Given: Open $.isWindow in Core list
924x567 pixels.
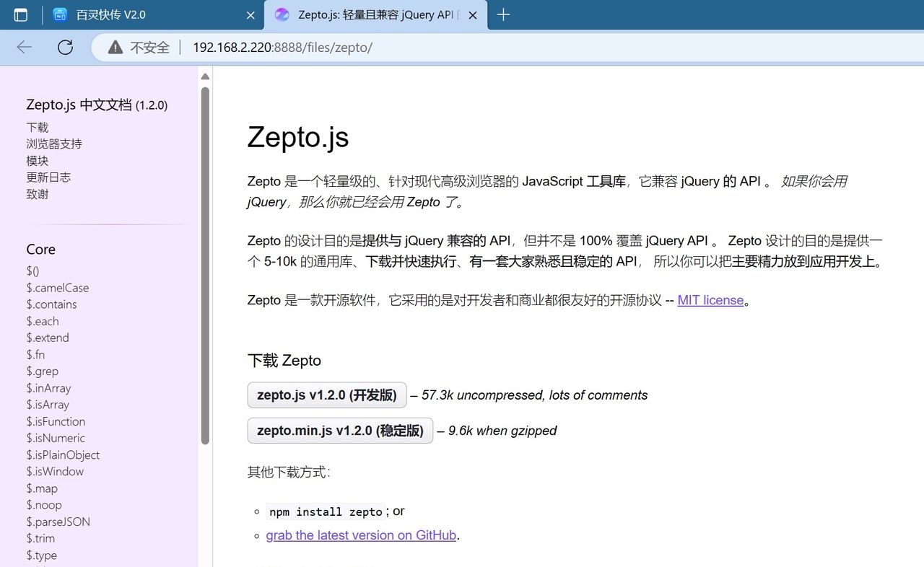Looking at the screenshot, I should point(55,471).
